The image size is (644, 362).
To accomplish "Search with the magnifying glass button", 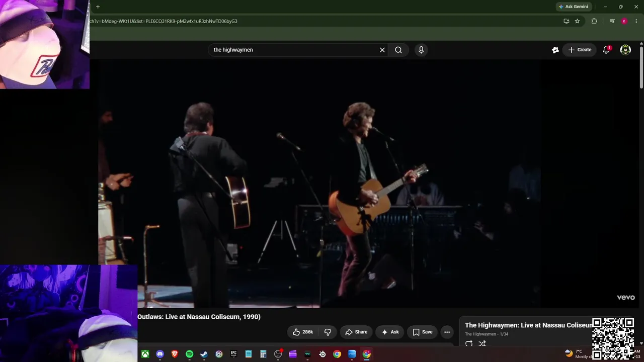I will pyautogui.click(x=398, y=50).
